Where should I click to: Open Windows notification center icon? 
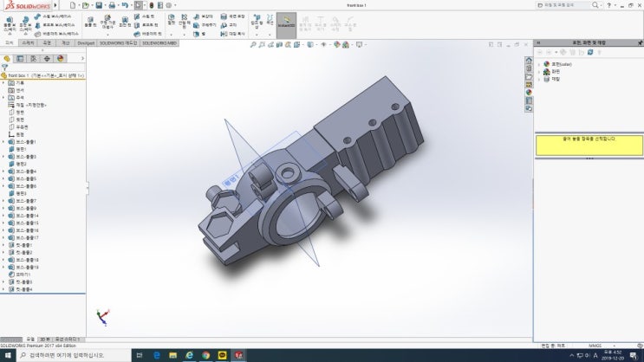click(x=634, y=355)
